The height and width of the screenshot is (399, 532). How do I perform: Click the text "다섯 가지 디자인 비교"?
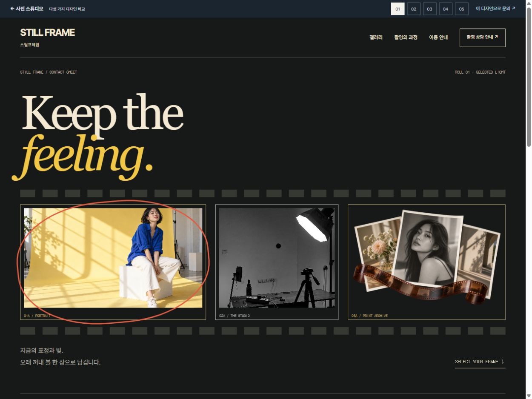point(67,9)
